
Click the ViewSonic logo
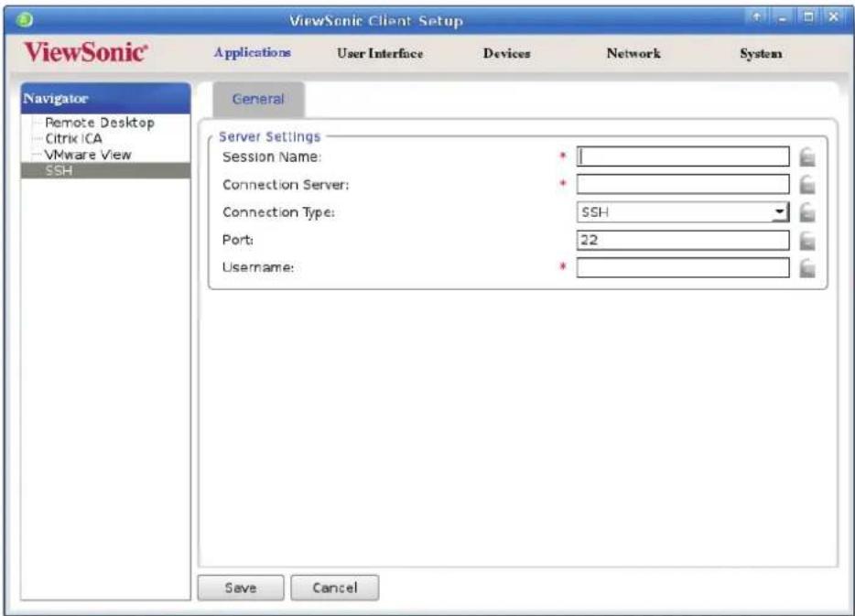tap(86, 52)
